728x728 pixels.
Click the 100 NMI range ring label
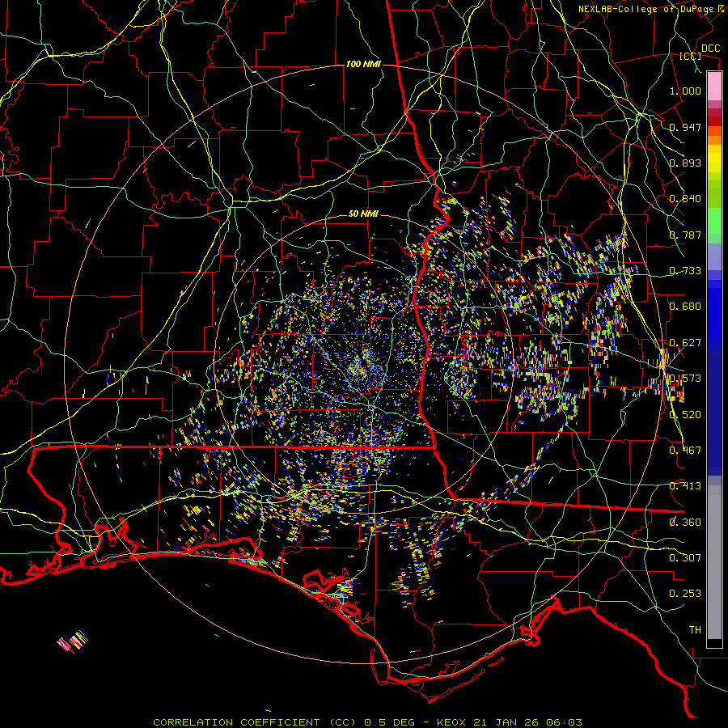click(x=363, y=64)
